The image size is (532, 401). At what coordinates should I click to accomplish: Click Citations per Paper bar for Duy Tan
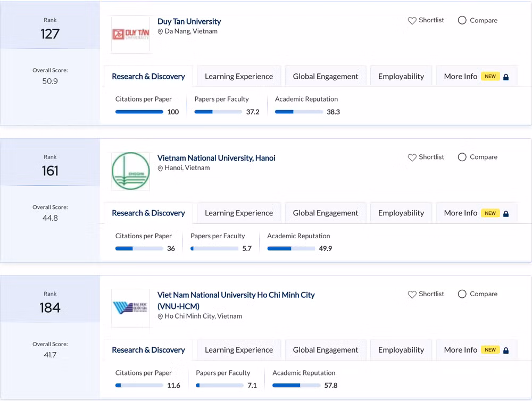[139, 112]
